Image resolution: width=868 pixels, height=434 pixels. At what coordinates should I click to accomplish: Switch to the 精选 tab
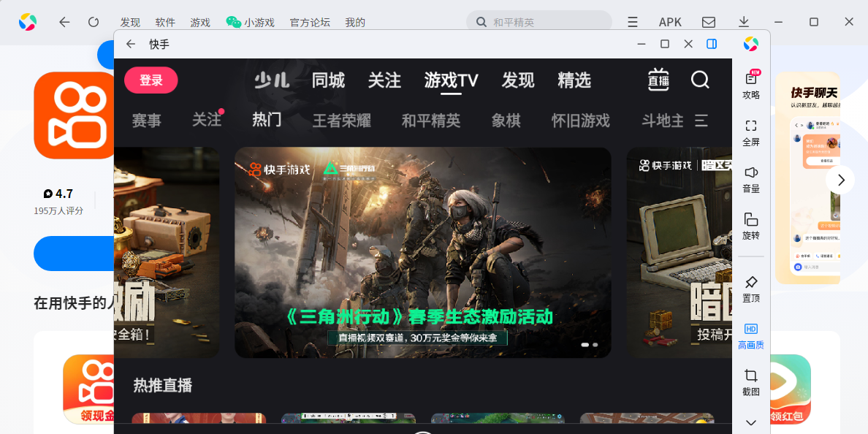574,81
